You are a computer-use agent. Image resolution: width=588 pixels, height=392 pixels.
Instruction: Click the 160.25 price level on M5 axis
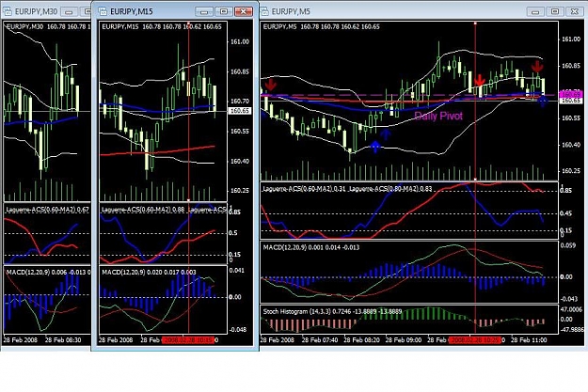570,171
